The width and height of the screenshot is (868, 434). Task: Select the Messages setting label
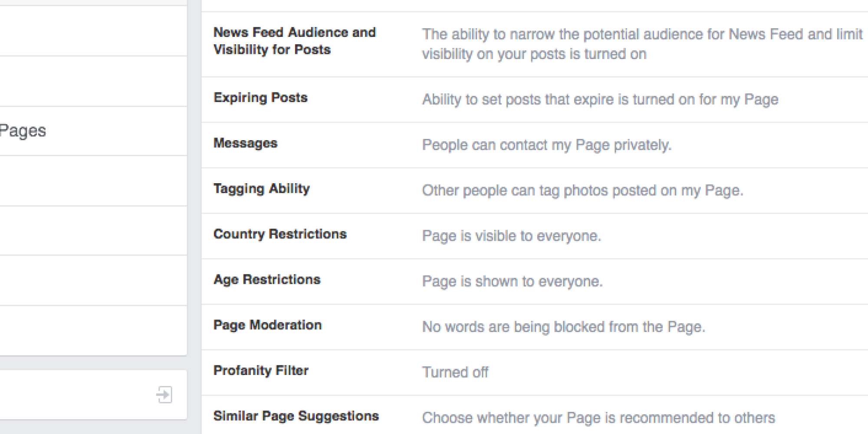245,143
